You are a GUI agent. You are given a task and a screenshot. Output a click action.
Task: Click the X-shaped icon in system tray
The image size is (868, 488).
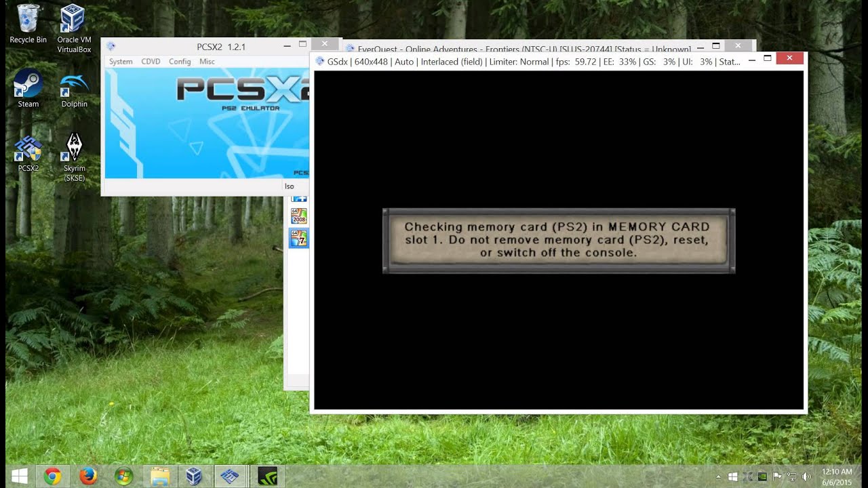[x=748, y=476]
